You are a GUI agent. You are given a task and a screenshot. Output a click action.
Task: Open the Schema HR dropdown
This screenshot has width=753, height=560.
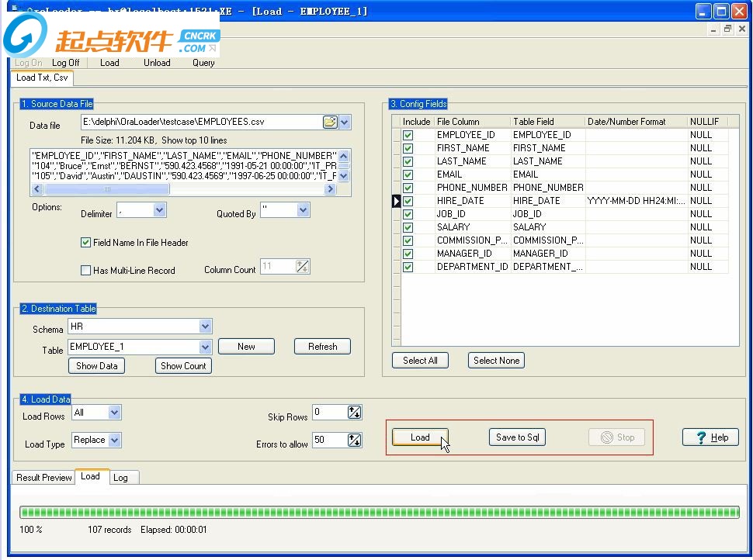[x=205, y=327]
